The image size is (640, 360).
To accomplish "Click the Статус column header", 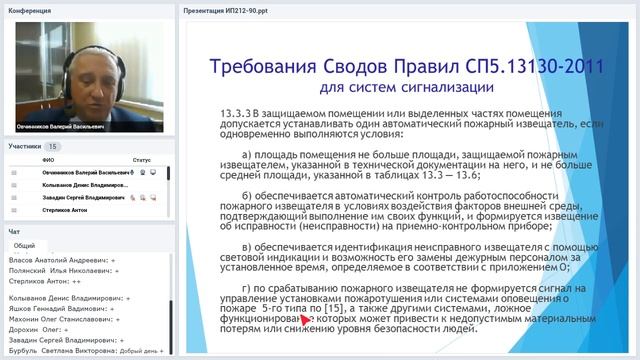I will (x=142, y=160).
